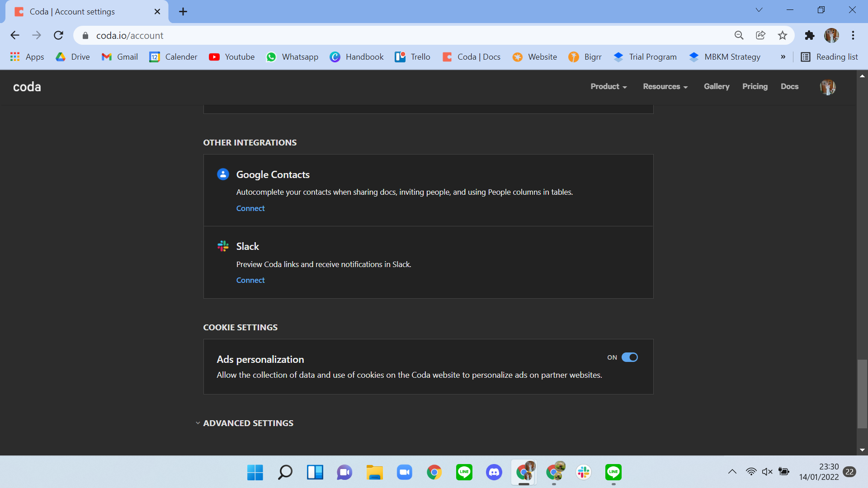Screen dimensions: 868x488
Task: Open Widgets from taskbar
Action: point(315,472)
